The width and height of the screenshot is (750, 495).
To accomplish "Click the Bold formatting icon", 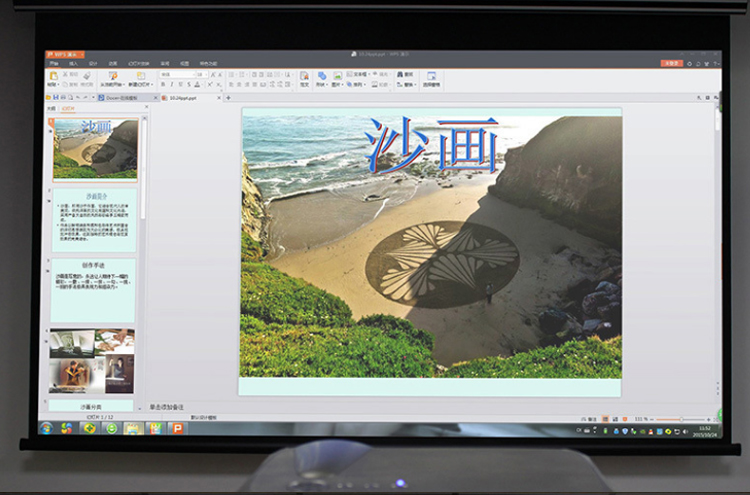I will point(162,85).
